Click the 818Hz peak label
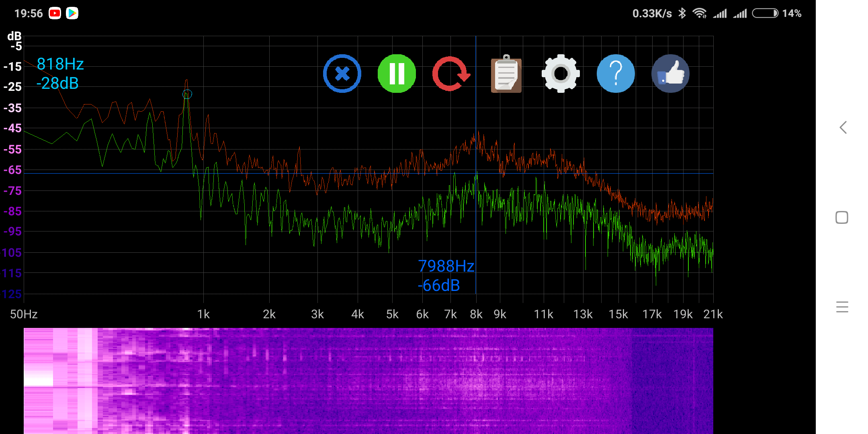Viewport: 868px width, 434px height. pos(60,64)
